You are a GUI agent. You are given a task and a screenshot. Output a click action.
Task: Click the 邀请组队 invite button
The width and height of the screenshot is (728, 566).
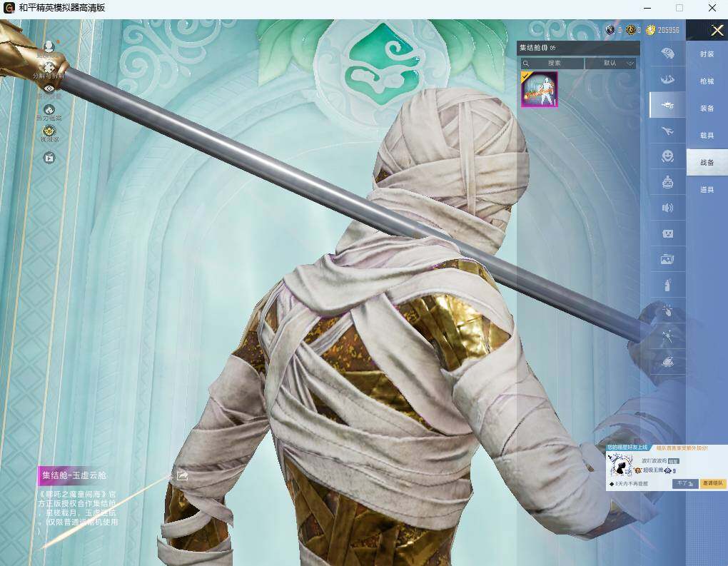pyautogui.click(x=712, y=483)
